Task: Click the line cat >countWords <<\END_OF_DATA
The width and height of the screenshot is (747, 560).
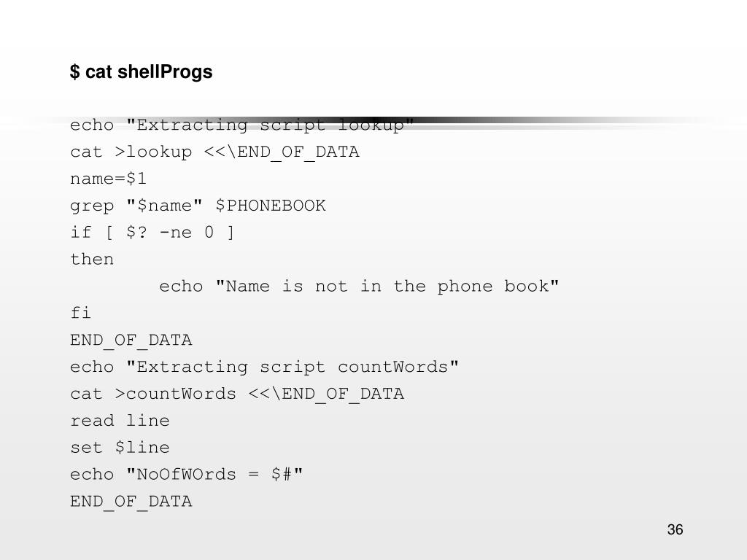Action: [x=237, y=394]
